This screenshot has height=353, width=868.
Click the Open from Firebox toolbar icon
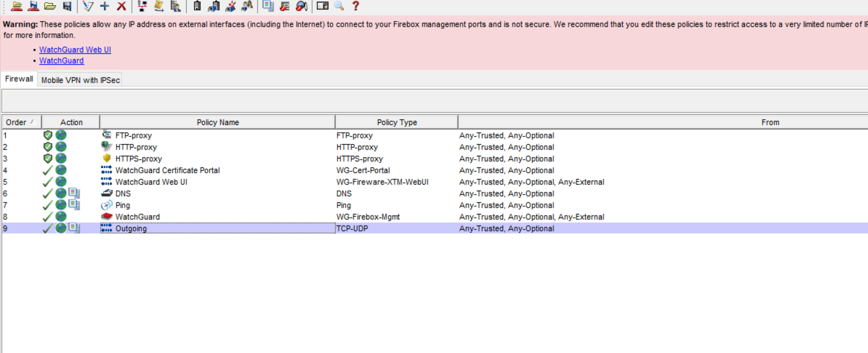17,6
